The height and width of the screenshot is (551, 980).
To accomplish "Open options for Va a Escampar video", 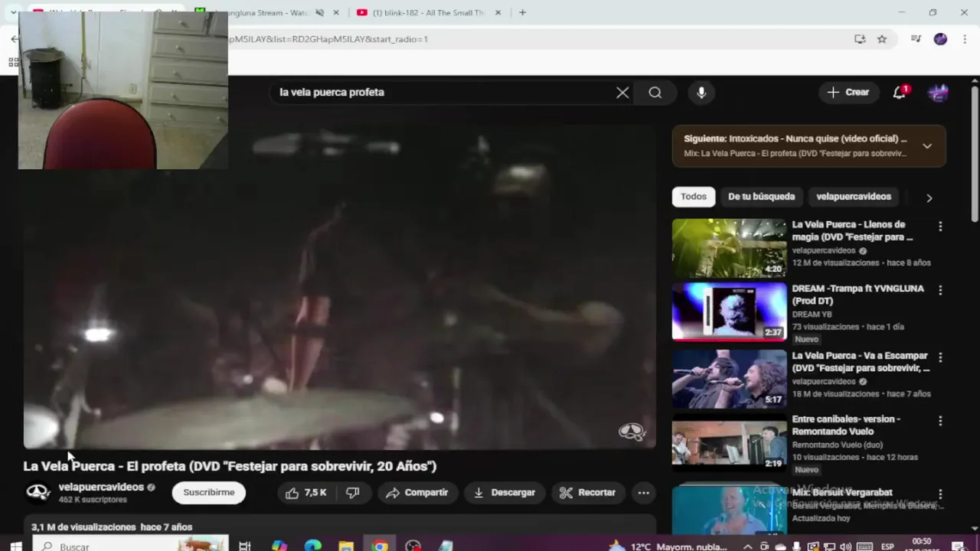I will (940, 358).
